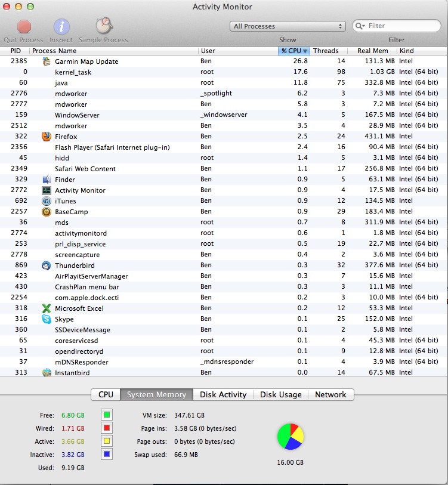
Task: Select the activitymonitord process row
Action: tap(224, 233)
